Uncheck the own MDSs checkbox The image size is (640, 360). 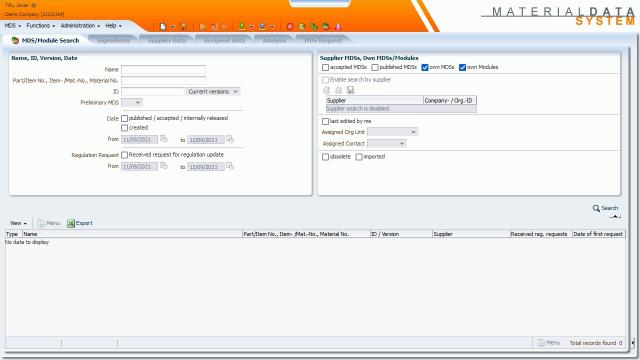425,67
